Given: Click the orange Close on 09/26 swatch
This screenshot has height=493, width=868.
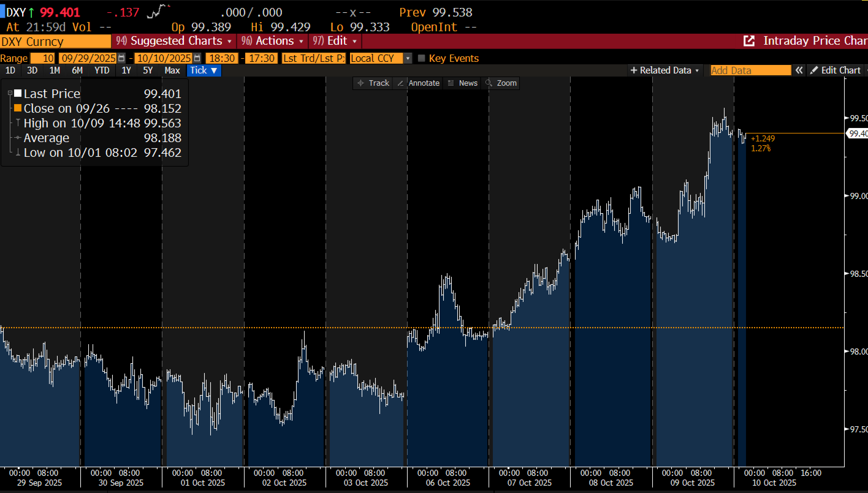Looking at the screenshot, I should point(18,108).
